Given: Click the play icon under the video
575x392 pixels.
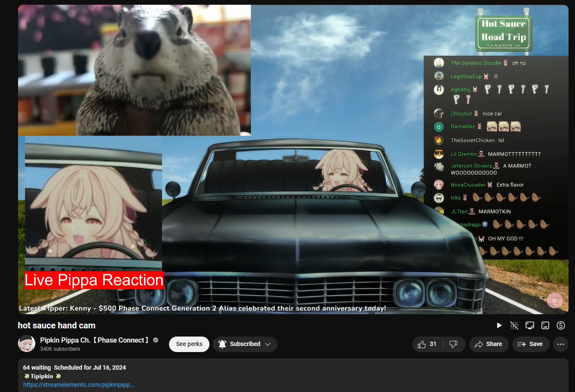Looking at the screenshot, I should tap(499, 325).
